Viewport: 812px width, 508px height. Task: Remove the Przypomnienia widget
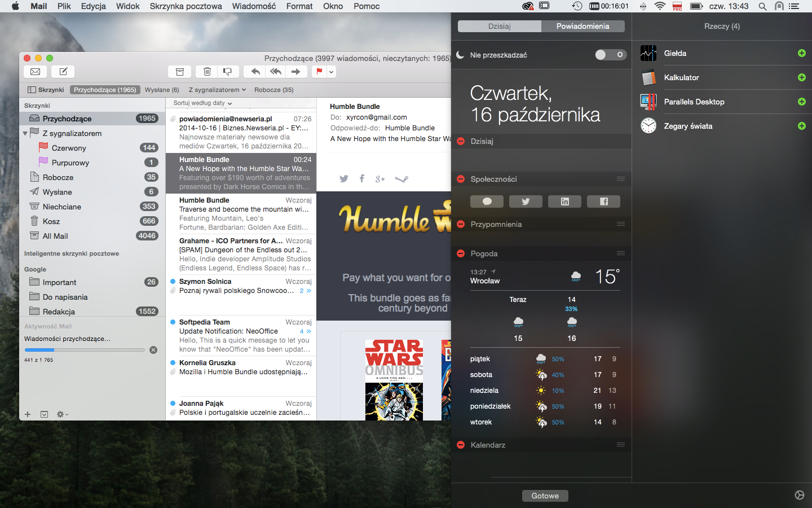461,224
